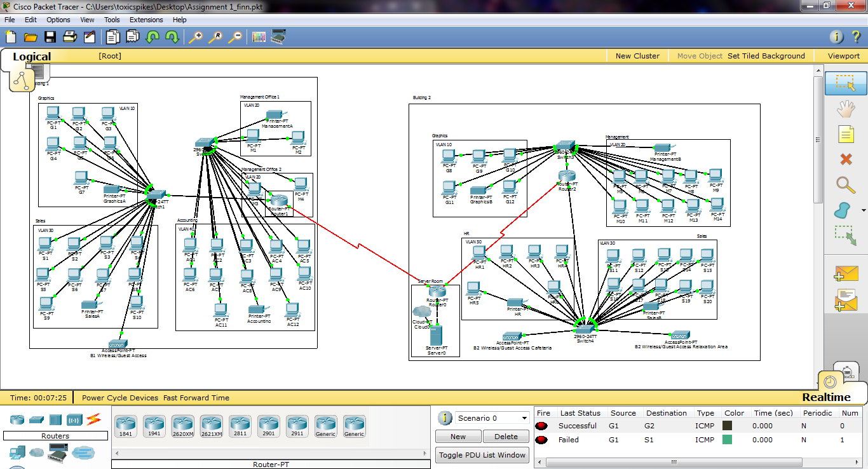Open the Activity Wizard toolbar icon
The width and height of the screenshot is (868, 469).
tap(90, 37)
